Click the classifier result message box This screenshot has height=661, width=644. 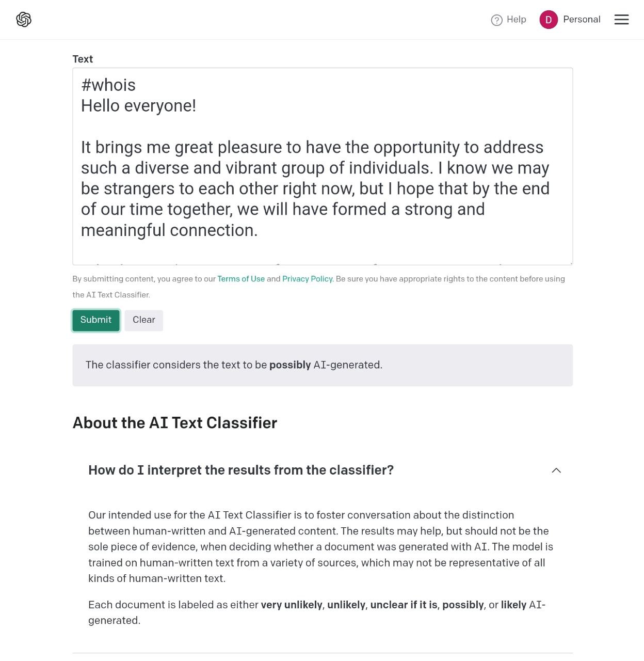[323, 365]
